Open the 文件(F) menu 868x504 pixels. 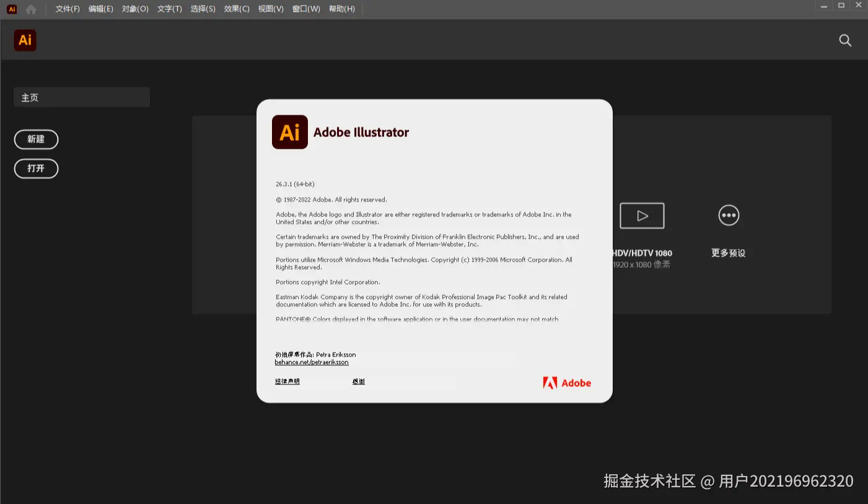click(x=68, y=9)
